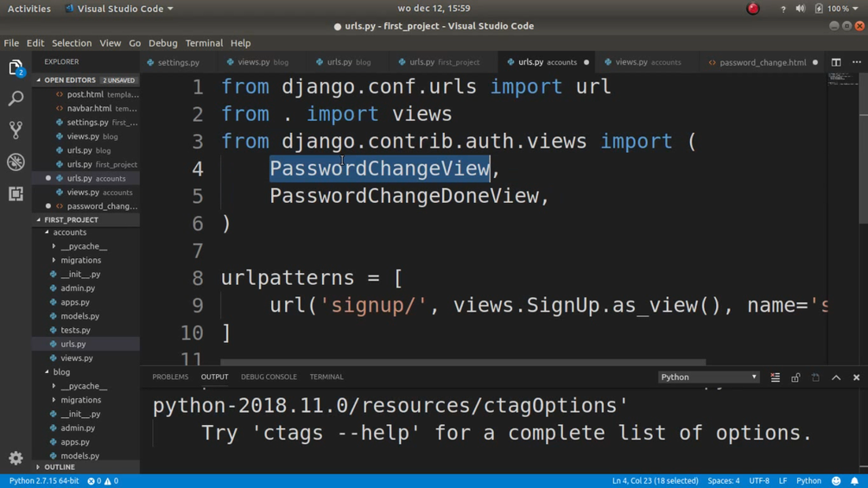Open the Source Control view
The height and width of the screenshot is (488, 868).
(x=16, y=130)
